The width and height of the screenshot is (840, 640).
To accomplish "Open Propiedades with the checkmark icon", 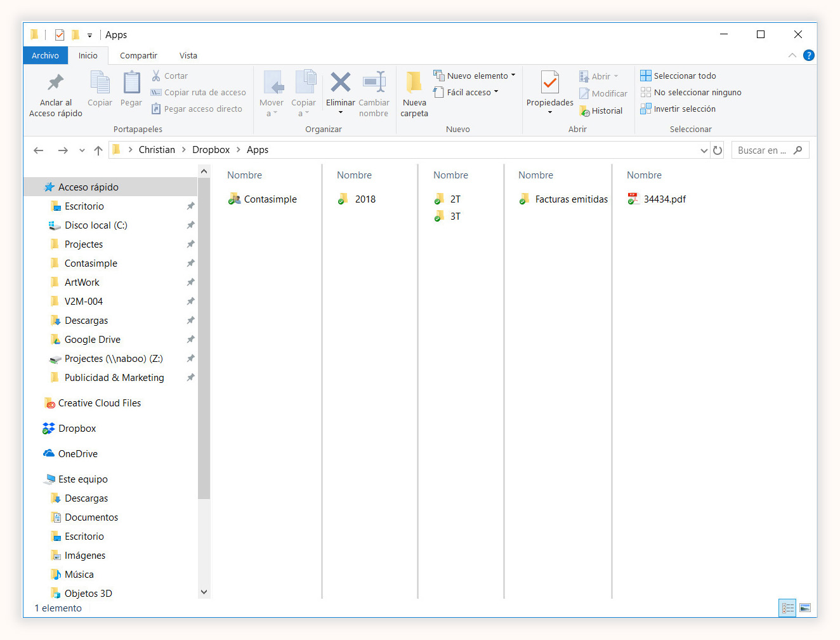I will click(x=550, y=83).
